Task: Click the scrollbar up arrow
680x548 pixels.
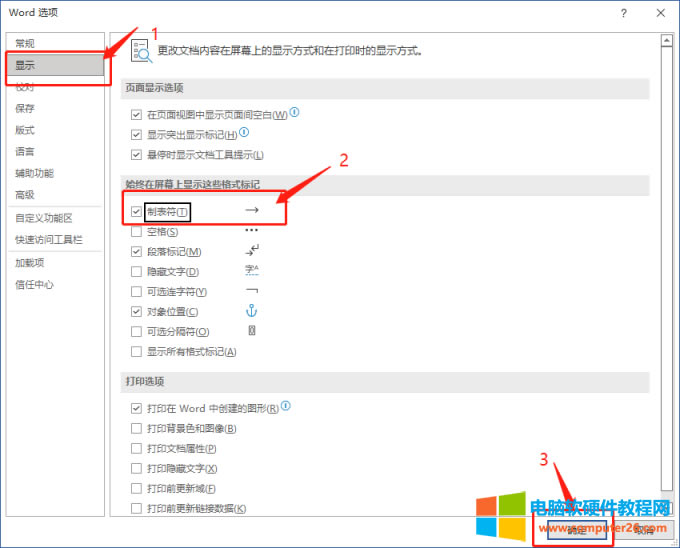Action: pos(667,41)
